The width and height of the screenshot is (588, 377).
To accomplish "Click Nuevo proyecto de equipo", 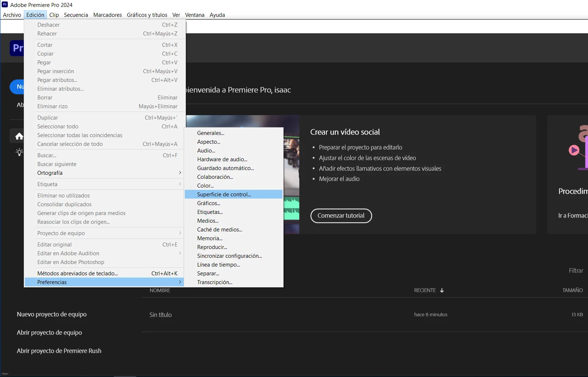I will pyautogui.click(x=52, y=314).
